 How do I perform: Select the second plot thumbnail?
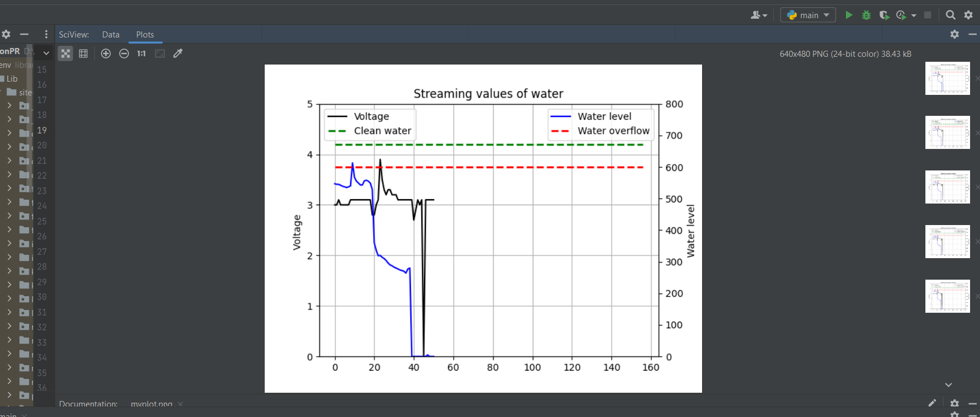click(x=947, y=132)
